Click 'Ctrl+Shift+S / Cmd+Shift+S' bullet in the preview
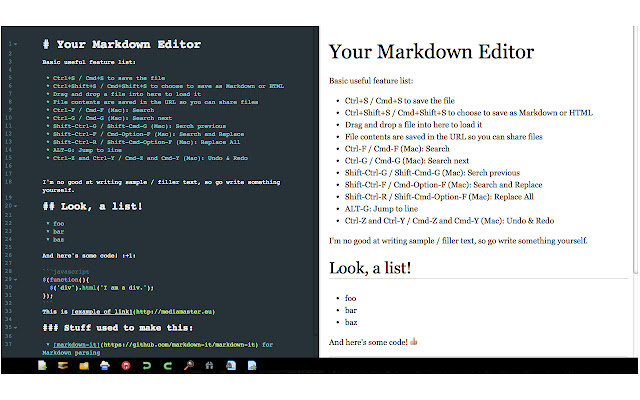 pyautogui.click(x=469, y=113)
